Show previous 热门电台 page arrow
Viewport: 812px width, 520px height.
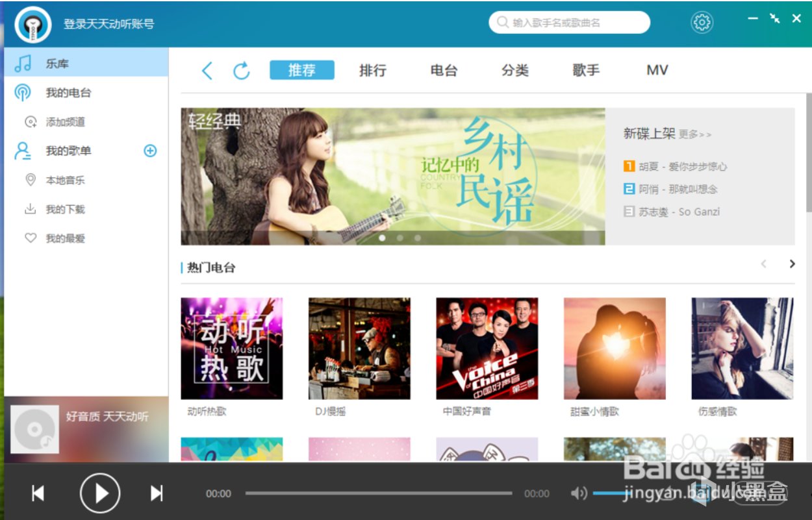pos(764,264)
